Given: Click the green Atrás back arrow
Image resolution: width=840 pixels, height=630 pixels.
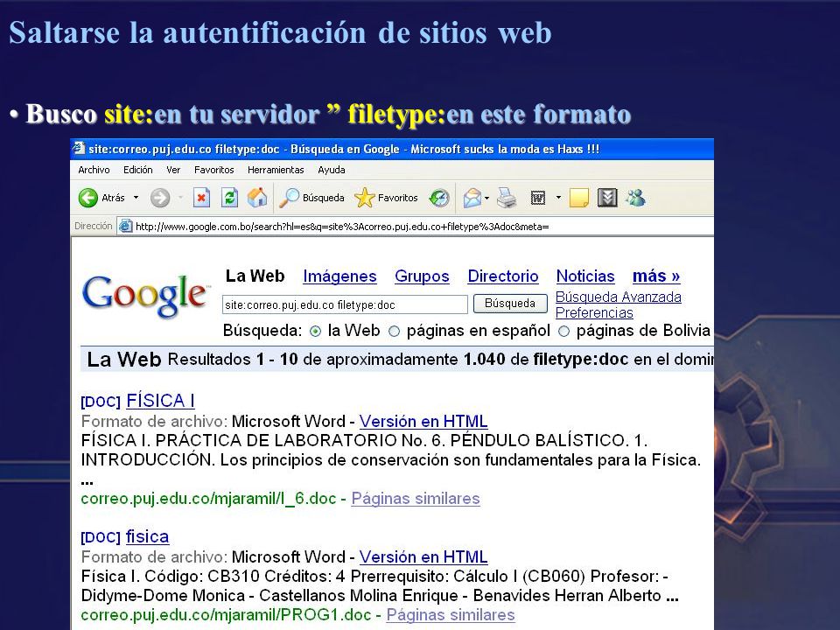Looking at the screenshot, I should click(88, 198).
